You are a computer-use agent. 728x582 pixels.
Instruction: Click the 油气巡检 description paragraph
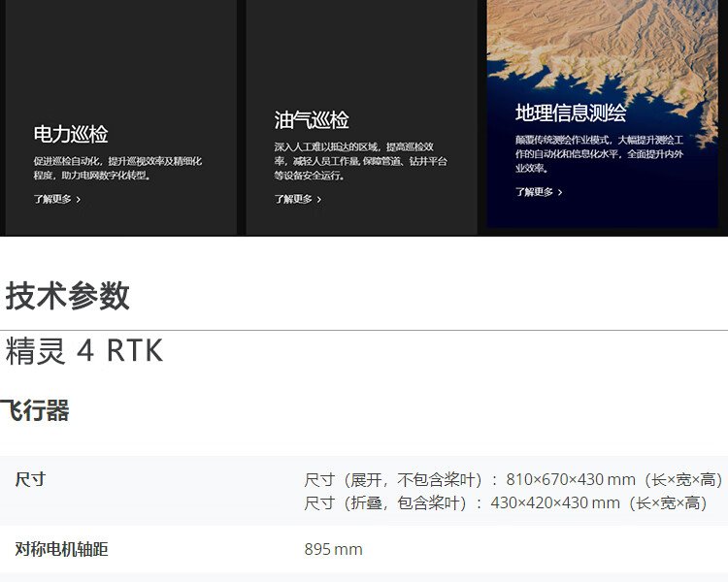click(360, 161)
